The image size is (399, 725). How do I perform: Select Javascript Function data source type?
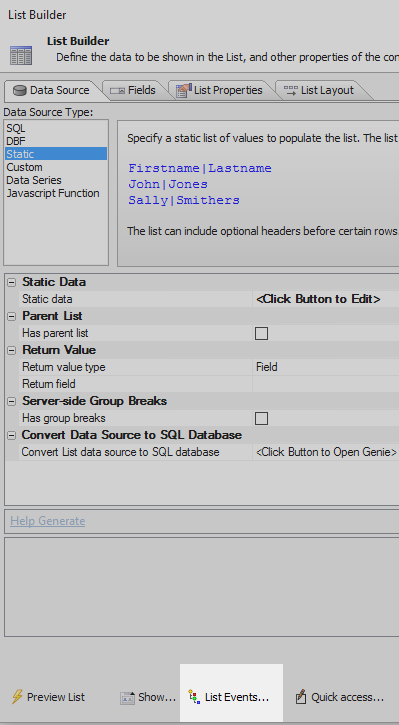click(x=56, y=193)
